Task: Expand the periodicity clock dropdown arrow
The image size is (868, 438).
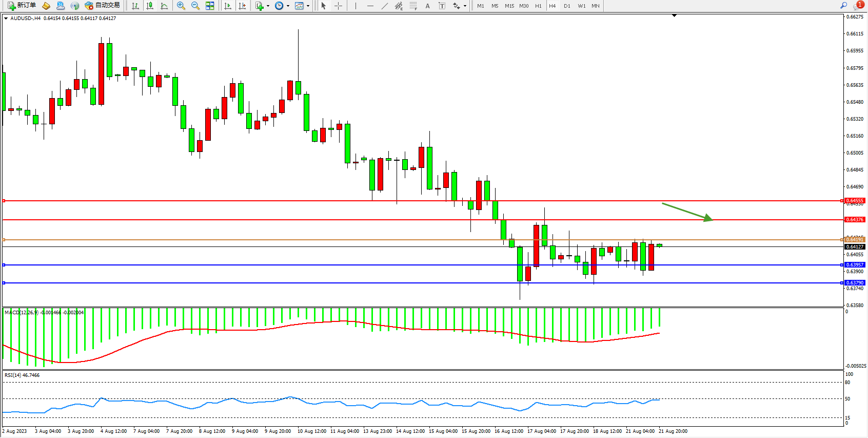Action: pos(288,6)
